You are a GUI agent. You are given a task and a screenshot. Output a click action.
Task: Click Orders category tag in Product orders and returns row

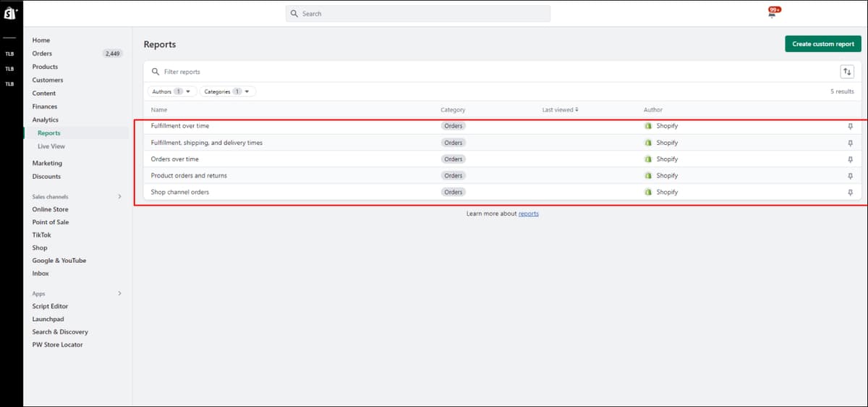(x=454, y=176)
